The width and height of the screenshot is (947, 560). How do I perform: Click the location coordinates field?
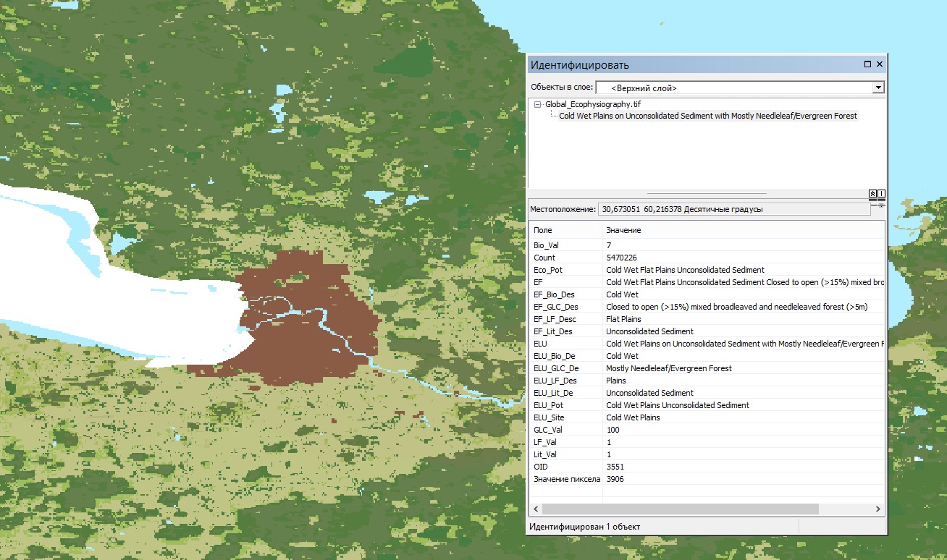pos(733,209)
